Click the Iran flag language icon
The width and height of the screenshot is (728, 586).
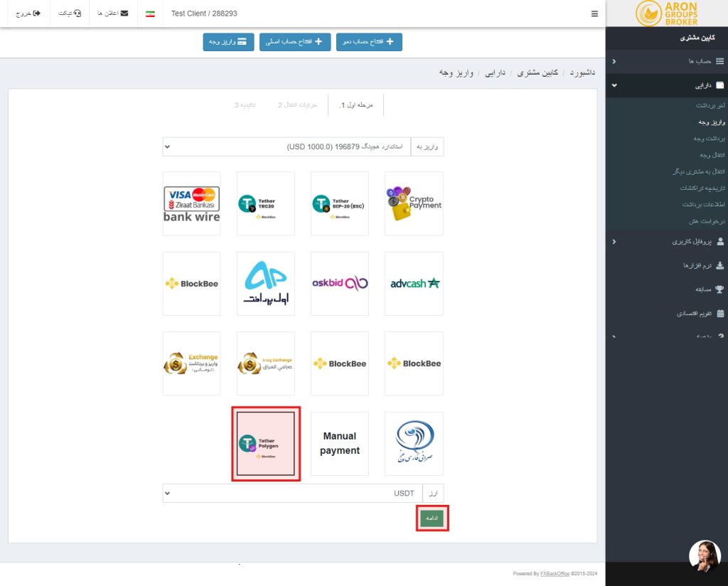point(150,14)
